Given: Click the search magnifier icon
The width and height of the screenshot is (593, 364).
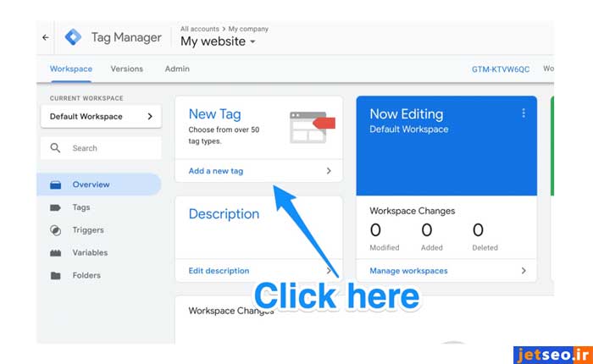Looking at the screenshot, I should tap(56, 148).
